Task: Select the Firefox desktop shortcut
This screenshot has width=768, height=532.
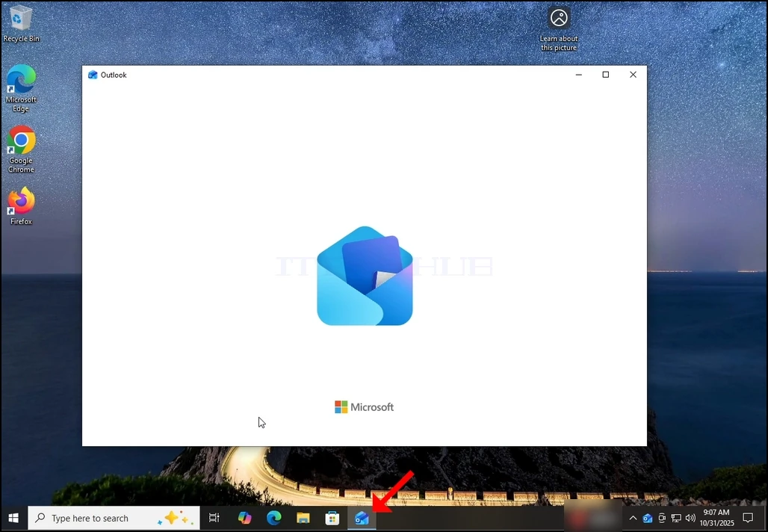Action: pyautogui.click(x=21, y=205)
